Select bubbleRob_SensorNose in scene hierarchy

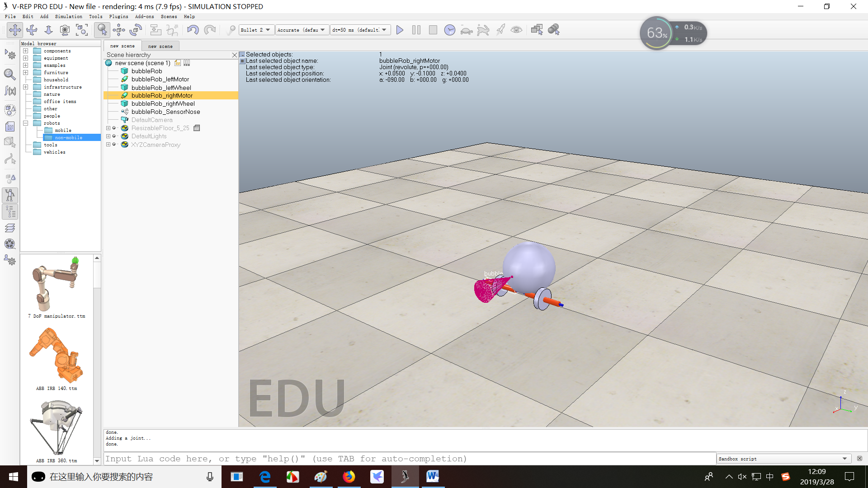point(165,112)
